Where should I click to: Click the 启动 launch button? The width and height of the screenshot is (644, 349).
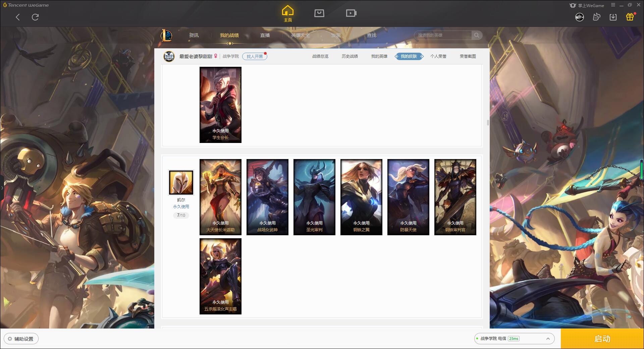tap(602, 339)
